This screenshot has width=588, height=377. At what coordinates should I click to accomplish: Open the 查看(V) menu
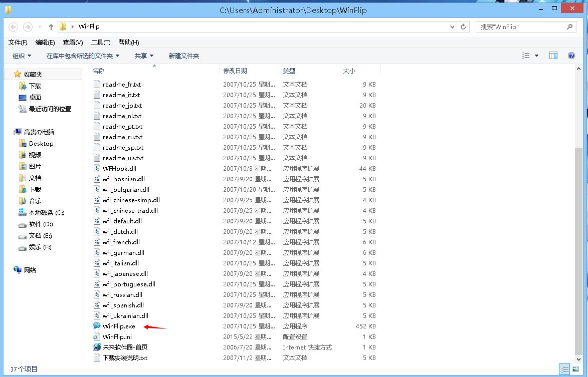tap(73, 42)
